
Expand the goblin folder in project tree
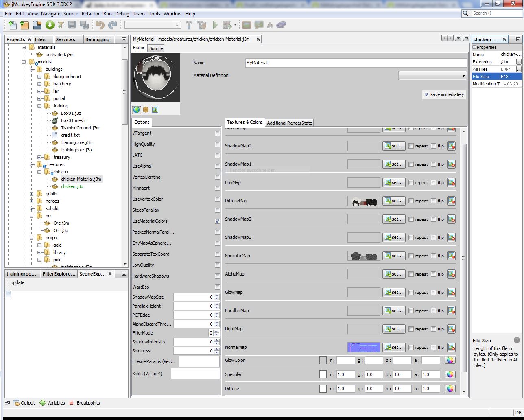coord(32,194)
